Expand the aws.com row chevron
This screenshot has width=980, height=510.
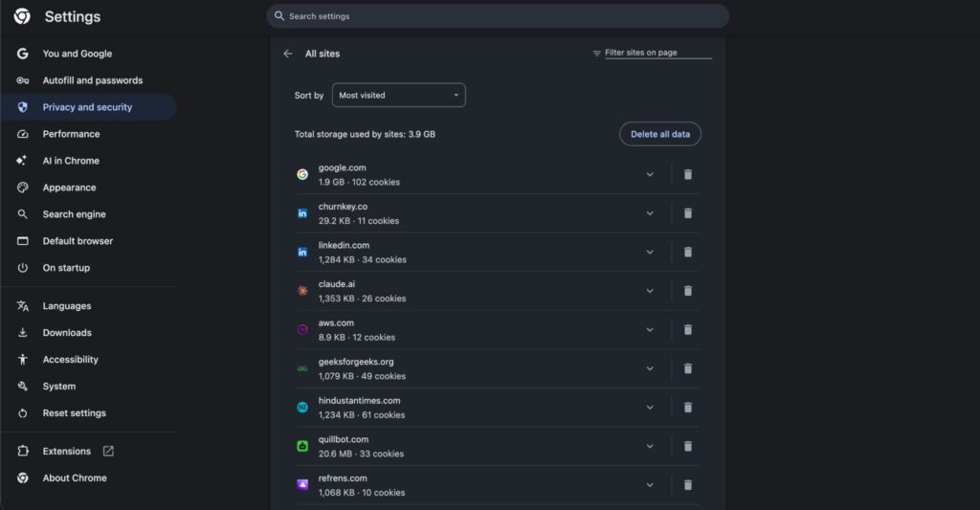[x=650, y=329]
